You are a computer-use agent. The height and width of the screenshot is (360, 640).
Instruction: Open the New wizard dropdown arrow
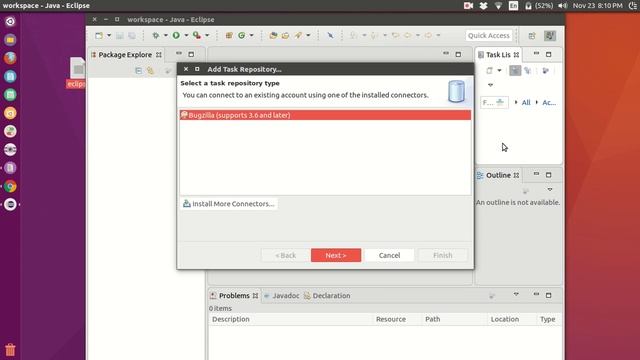109,36
